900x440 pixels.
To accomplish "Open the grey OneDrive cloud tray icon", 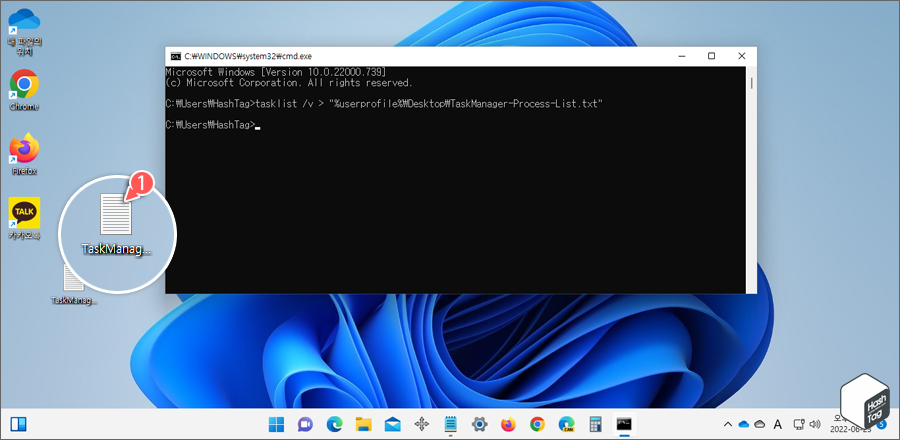I will click(760, 425).
